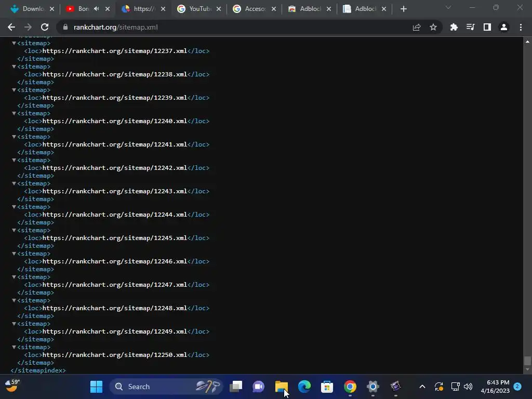Screen dimensions: 532x399
Task: Toggle the browser side panel
Action: pos(487,27)
